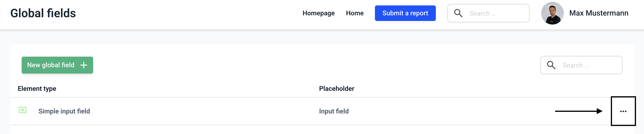Open the three-dot options menu for the row
The image size is (644, 134).
[623, 111]
